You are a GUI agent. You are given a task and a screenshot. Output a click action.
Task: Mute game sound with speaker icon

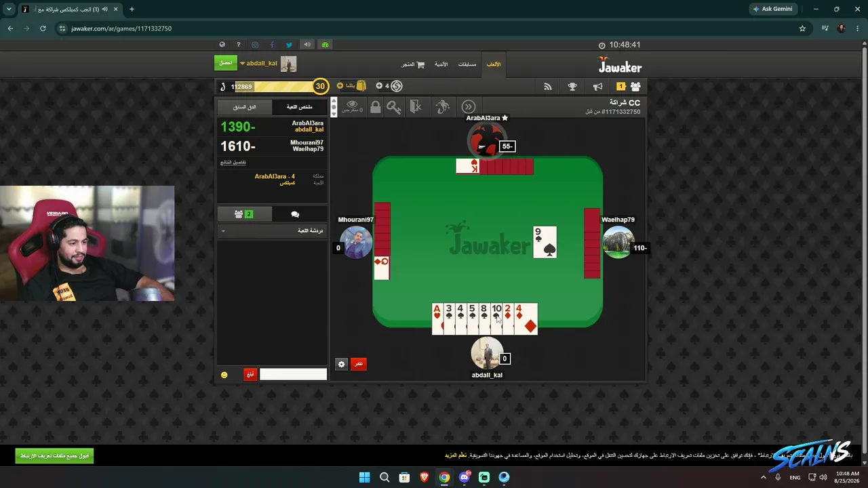point(307,45)
